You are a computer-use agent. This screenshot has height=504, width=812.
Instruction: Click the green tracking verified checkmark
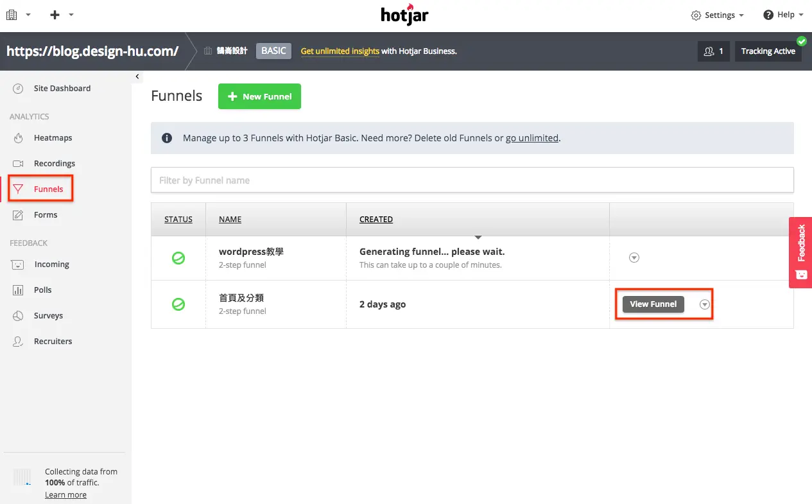(801, 41)
